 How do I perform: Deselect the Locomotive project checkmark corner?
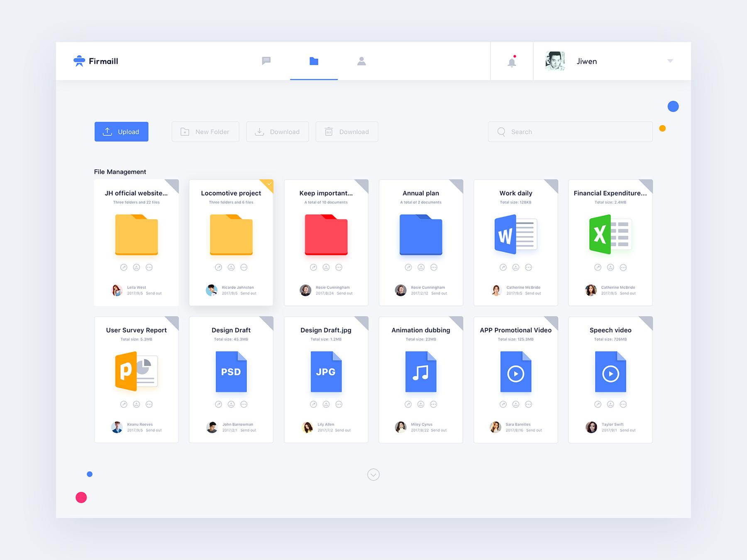click(269, 184)
